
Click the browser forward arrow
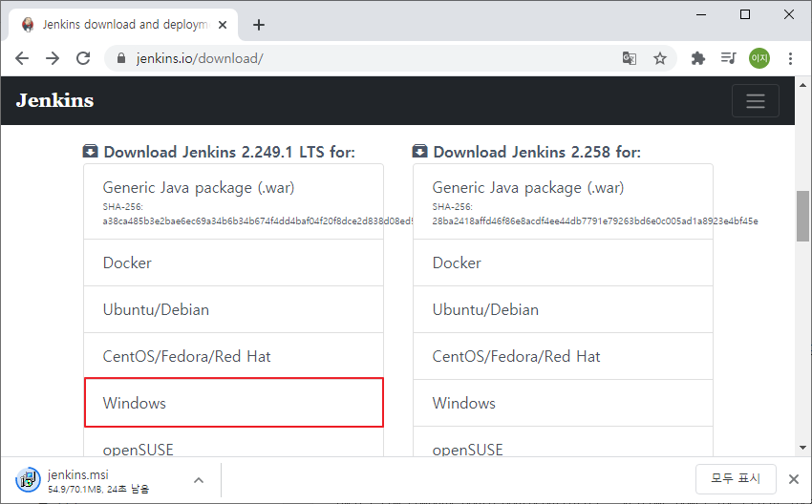tap(53, 58)
